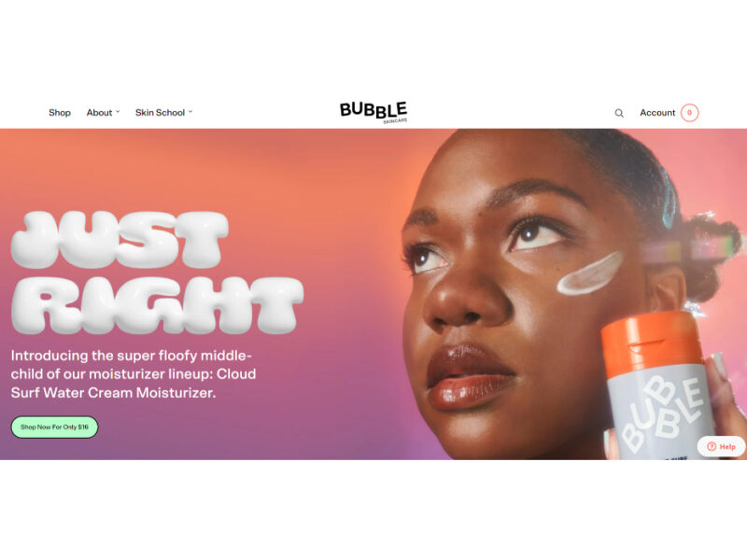The image size is (747, 560).
Task: Click the Bubble Skincare logo
Action: (373, 112)
